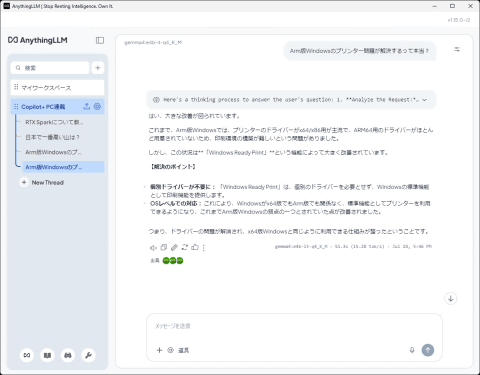
Task: Open settings wrench at sidebar bottom
Action: tap(88, 355)
